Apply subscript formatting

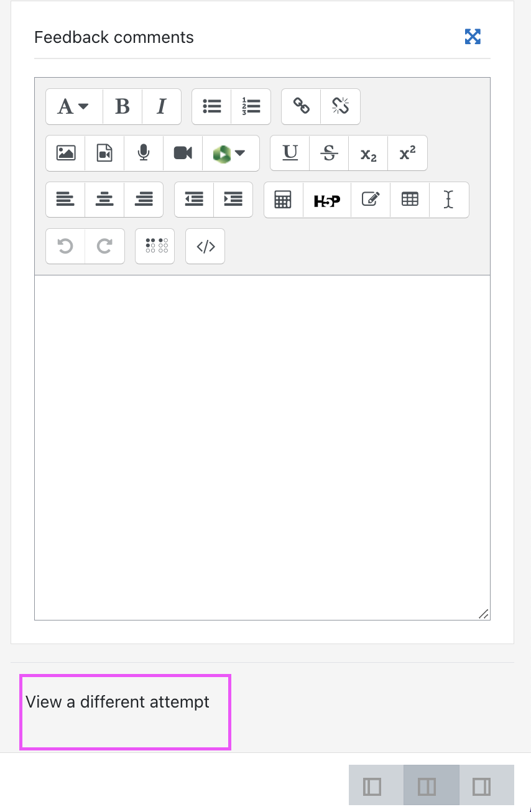click(x=368, y=153)
